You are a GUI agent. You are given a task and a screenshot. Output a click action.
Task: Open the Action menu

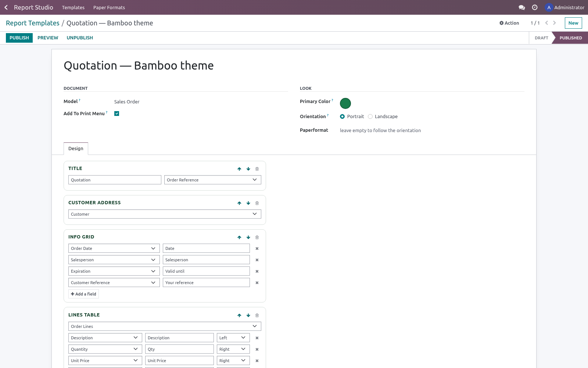[x=509, y=23]
